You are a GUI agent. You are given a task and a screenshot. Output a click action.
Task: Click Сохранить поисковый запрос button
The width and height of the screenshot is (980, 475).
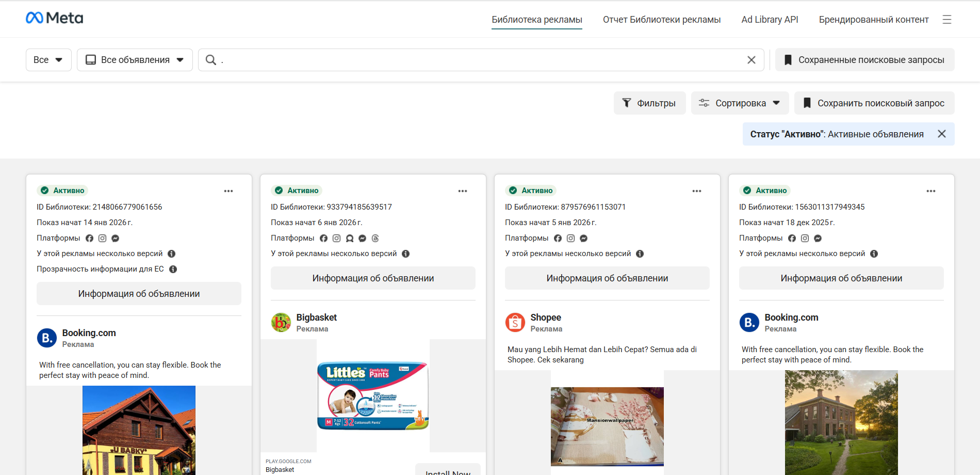pyautogui.click(x=874, y=103)
